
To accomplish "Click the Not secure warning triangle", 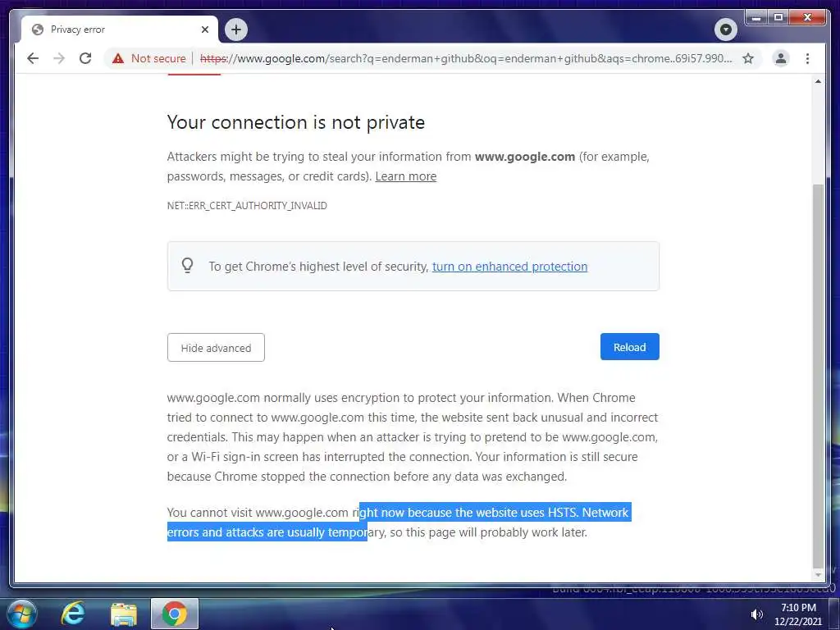I will pyautogui.click(x=118, y=58).
